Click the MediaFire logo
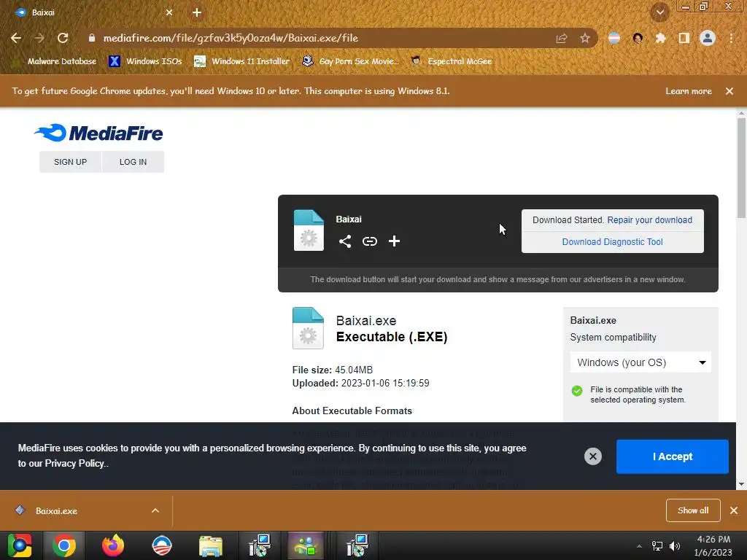This screenshot has height=560, width=747. [x=98, y=133]
